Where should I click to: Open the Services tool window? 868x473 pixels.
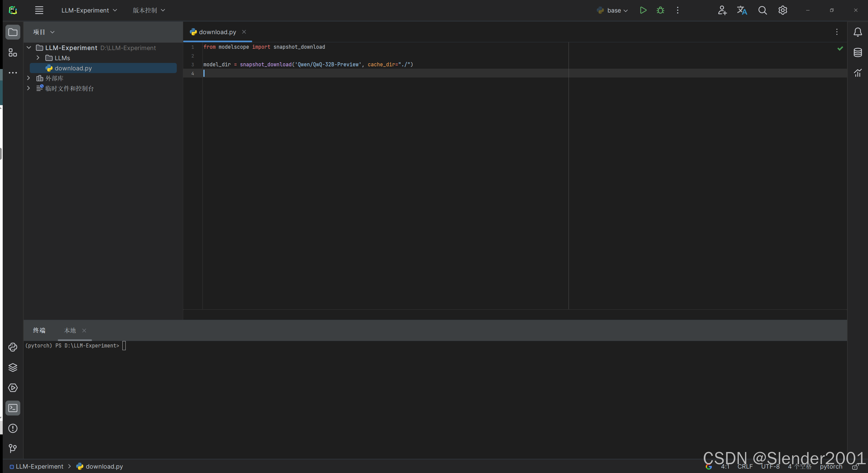pos(13,388)
